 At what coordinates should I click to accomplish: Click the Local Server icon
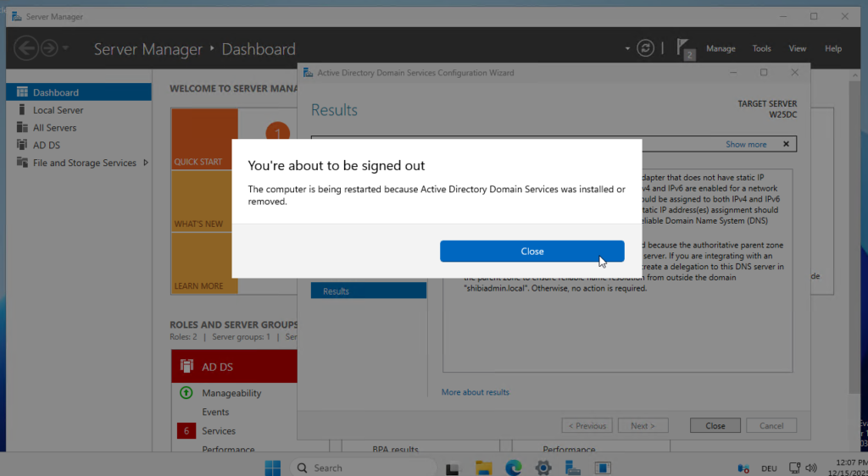pos(22,109)
